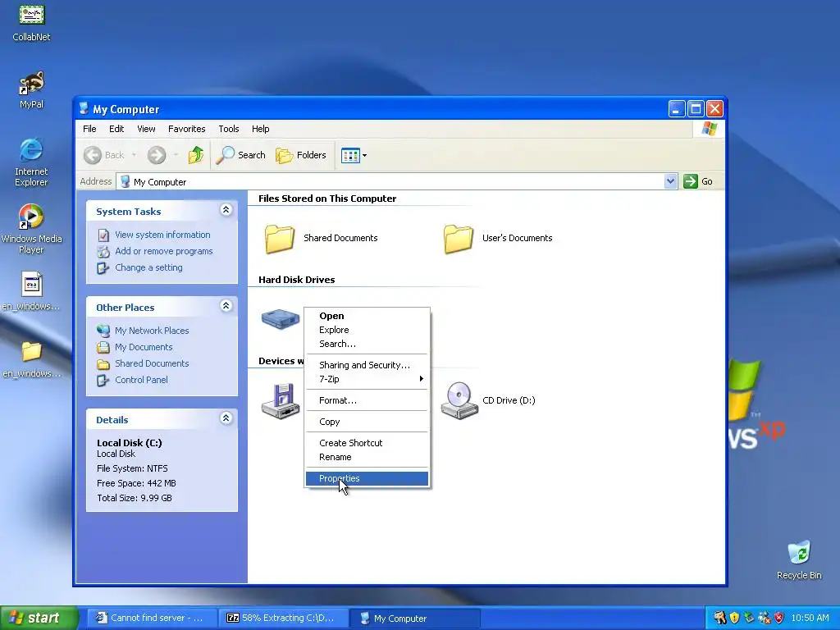Open the Tools menu
Viewport: 840px width, 630px height.
click(229, 129)
